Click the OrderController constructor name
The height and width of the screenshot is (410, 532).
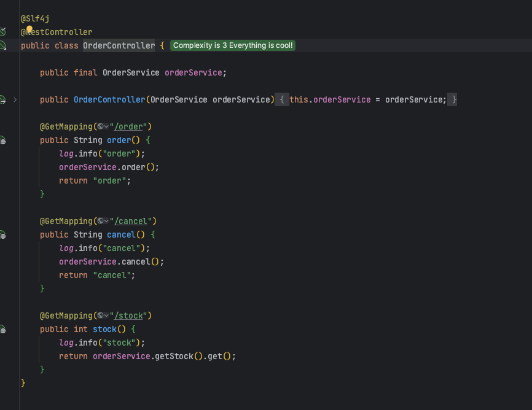click(109, 99)
